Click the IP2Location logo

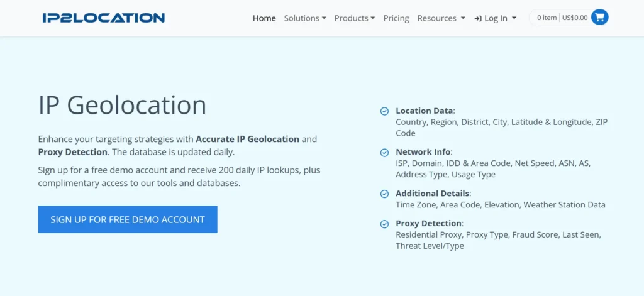coord(104,18)
